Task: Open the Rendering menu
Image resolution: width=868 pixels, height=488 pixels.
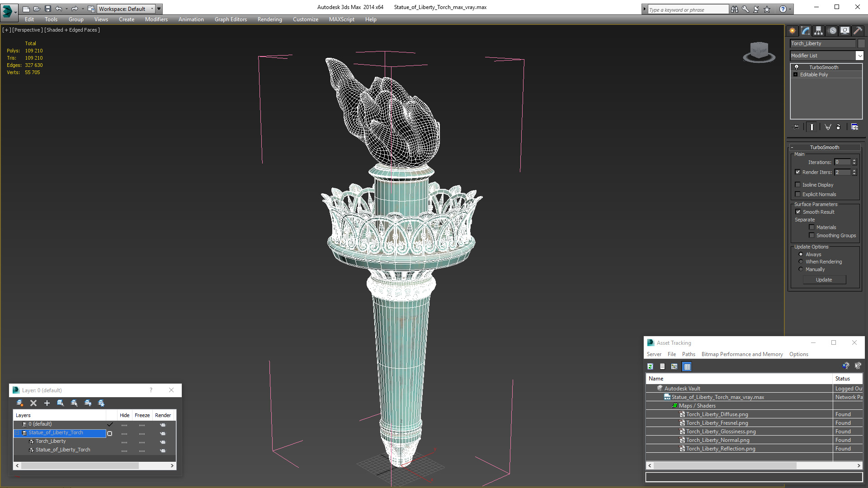Action: coord(269,19)
